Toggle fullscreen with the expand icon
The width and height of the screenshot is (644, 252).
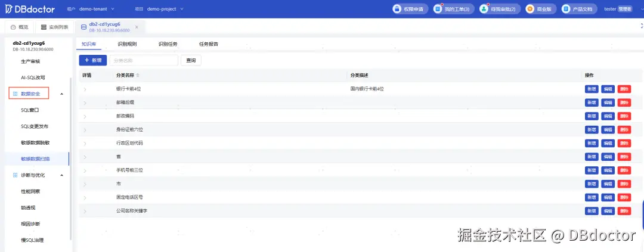[x=642, y=26]
